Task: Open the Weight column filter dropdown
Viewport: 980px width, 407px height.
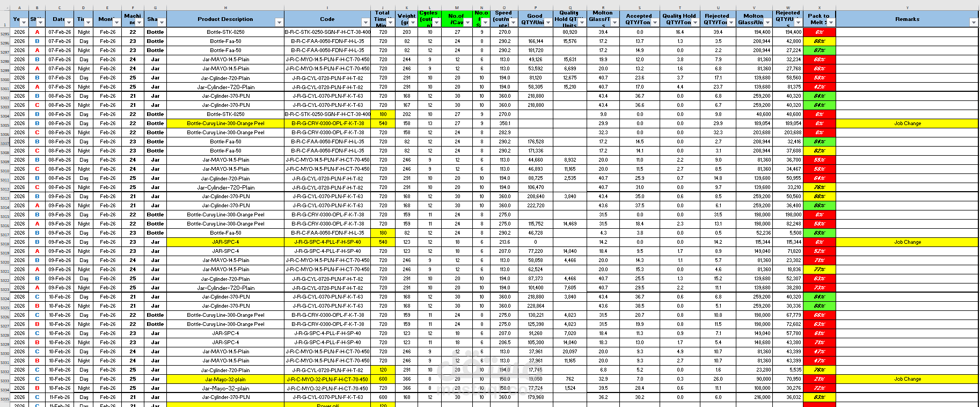Action: pos(412,23)
